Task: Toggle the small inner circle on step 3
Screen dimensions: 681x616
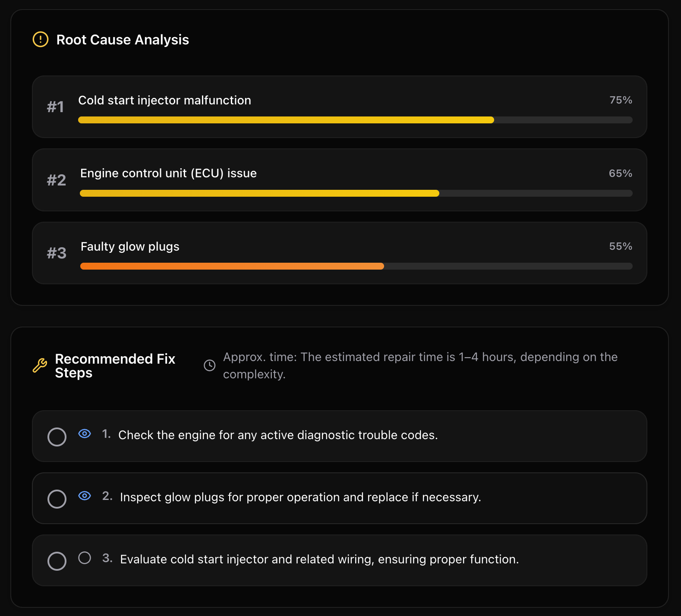Action: point(85,558)
